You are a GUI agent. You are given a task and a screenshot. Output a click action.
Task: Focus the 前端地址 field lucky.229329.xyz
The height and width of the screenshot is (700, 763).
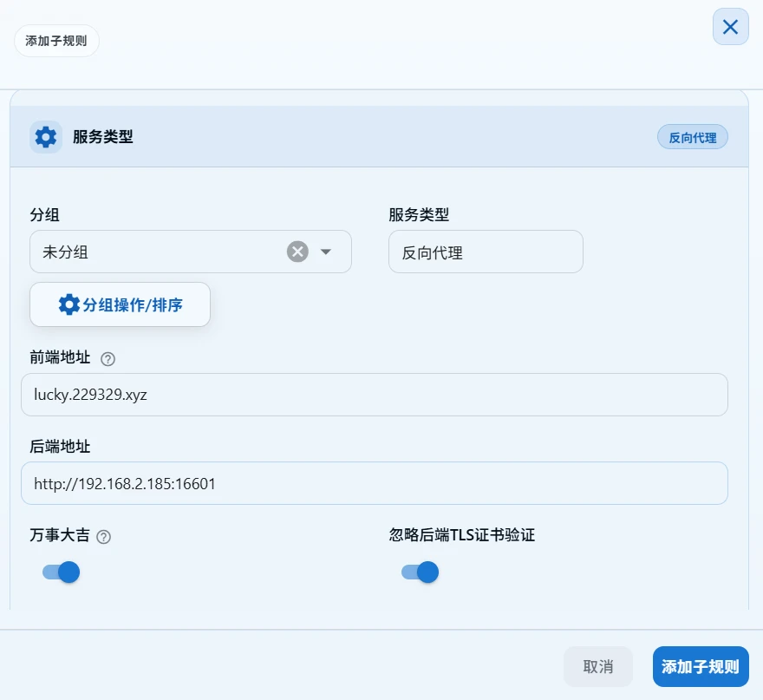(x=375, y=395)
